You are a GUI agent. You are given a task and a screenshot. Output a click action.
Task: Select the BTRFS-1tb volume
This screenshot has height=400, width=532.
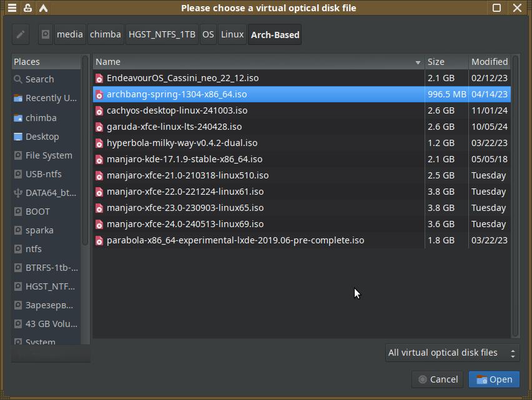(x=46, y=268)
